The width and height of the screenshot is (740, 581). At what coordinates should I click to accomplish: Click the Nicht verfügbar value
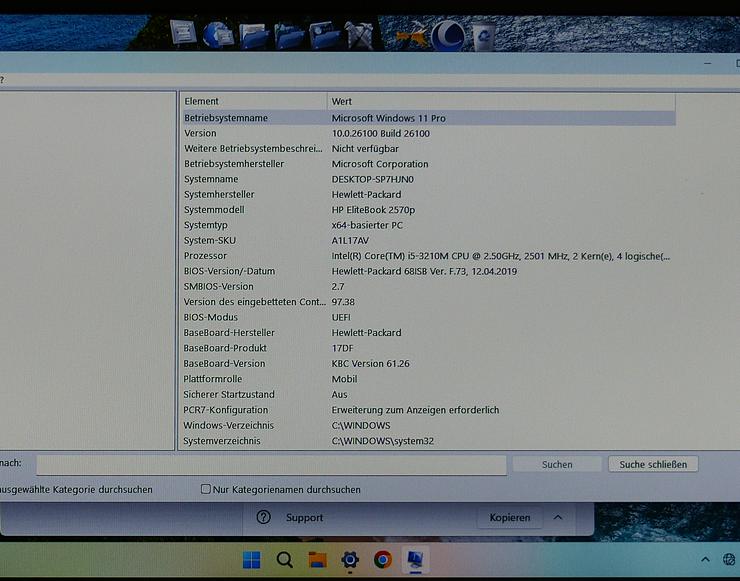[365, 149]
